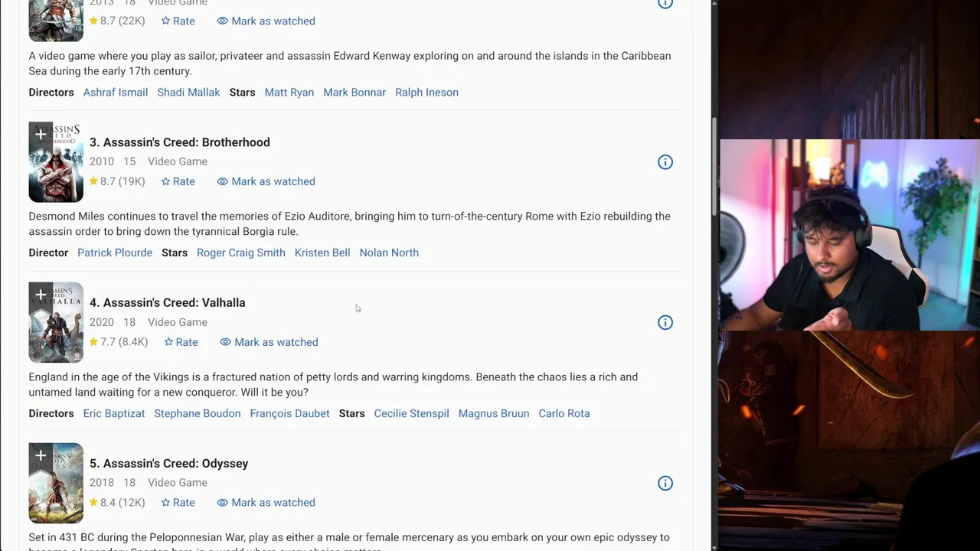This screenshot has width=980, height=551.
Task: Open info for Assassin's Creed: Brotherhood
Action: 665,162
